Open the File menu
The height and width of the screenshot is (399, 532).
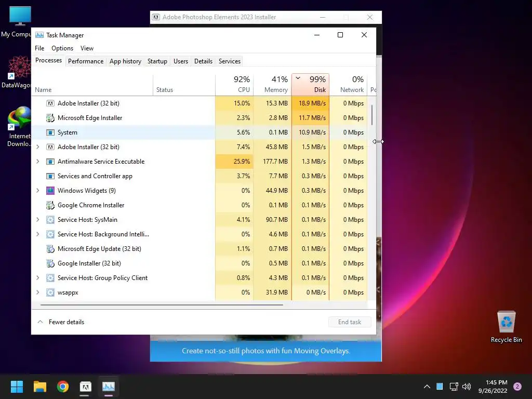[39, 48]
